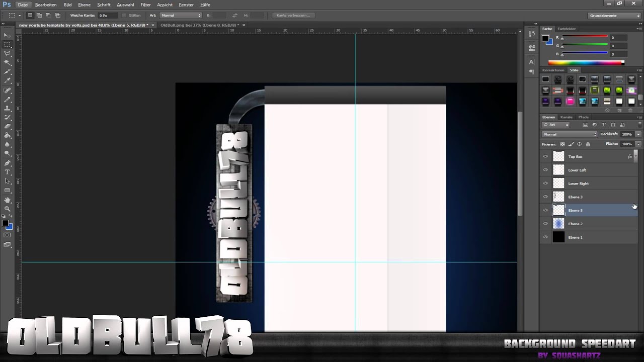Switch to the Kanäle tab
The image size is (644, 362).
tap(567, 117)
